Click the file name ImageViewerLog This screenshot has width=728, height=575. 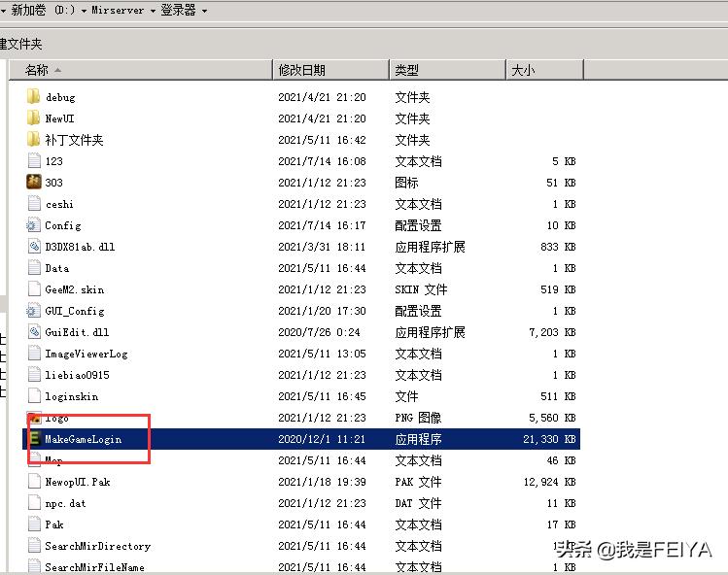87,354
